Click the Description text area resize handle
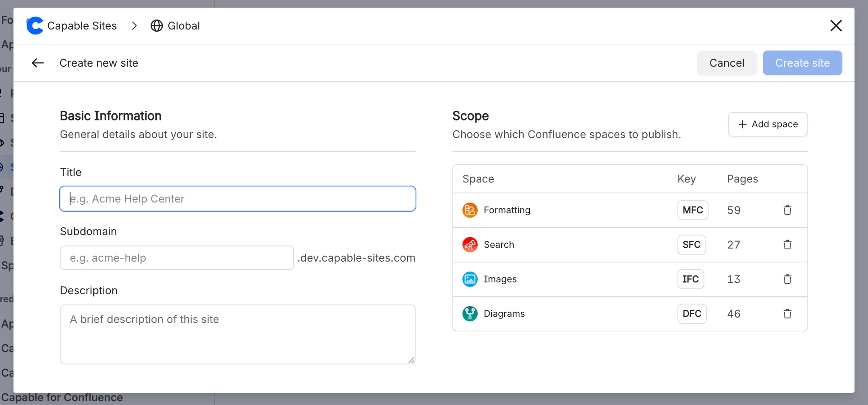 (411, 360)
